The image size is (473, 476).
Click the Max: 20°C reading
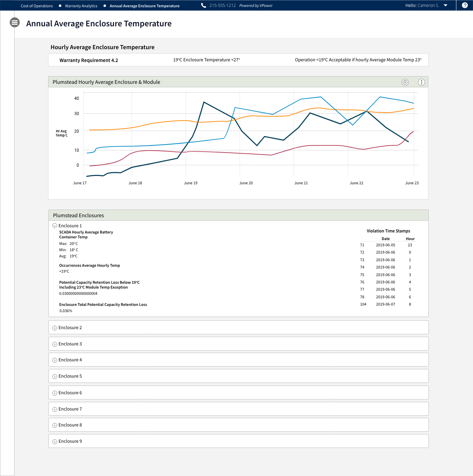point(69,244)
